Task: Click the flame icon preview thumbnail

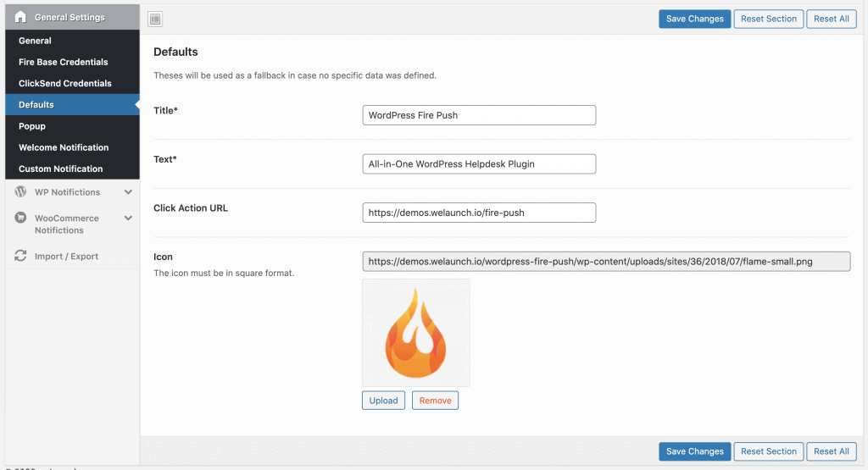Action: click(415, 333)
